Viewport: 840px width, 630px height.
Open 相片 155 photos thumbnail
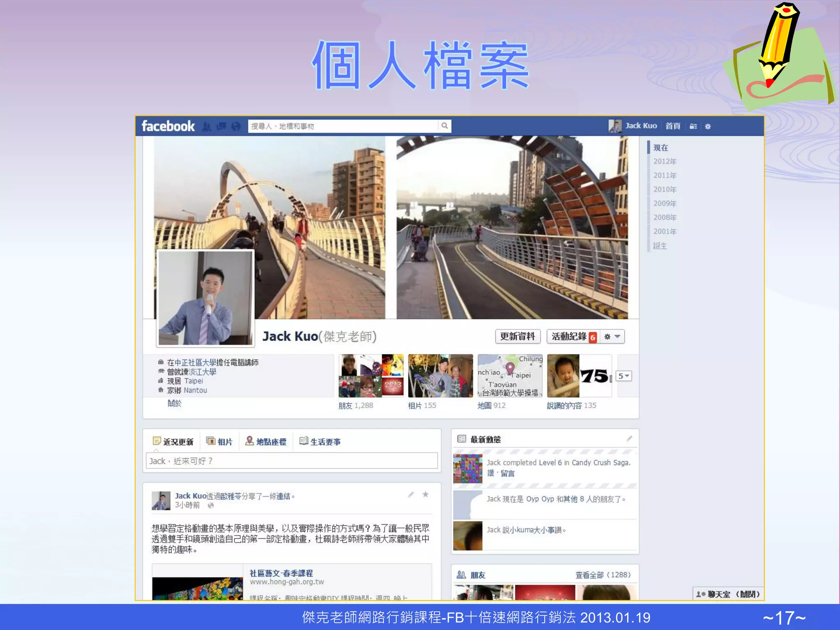441,376
